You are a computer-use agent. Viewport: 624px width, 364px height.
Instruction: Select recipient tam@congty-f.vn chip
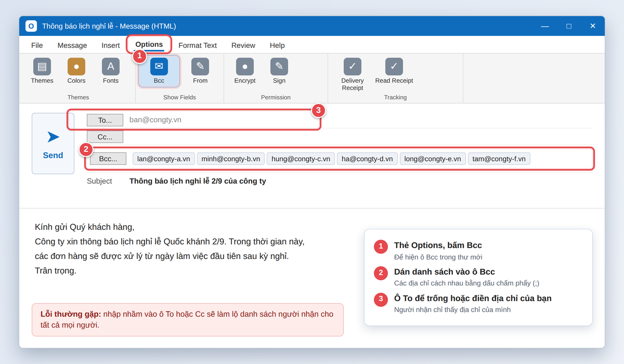[x=499, y=159]
